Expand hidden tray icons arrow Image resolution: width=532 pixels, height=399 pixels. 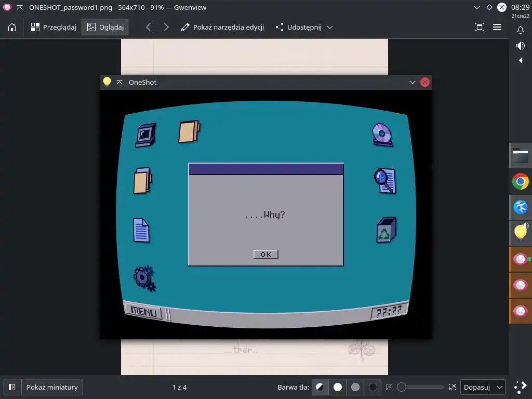pyautogui.click(x=521, y=60)
